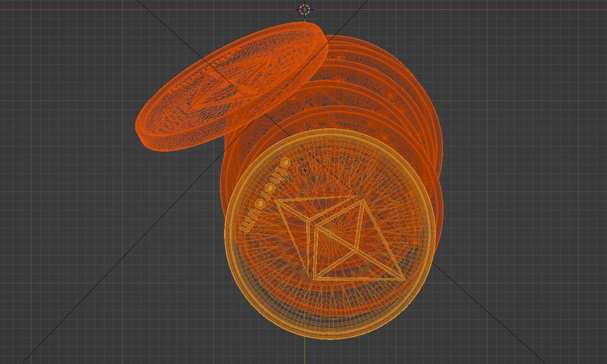The width and height of the screenshot is (607, 364).
Task: Click the 3D cursor at the top center
Action: pos(305,8)
